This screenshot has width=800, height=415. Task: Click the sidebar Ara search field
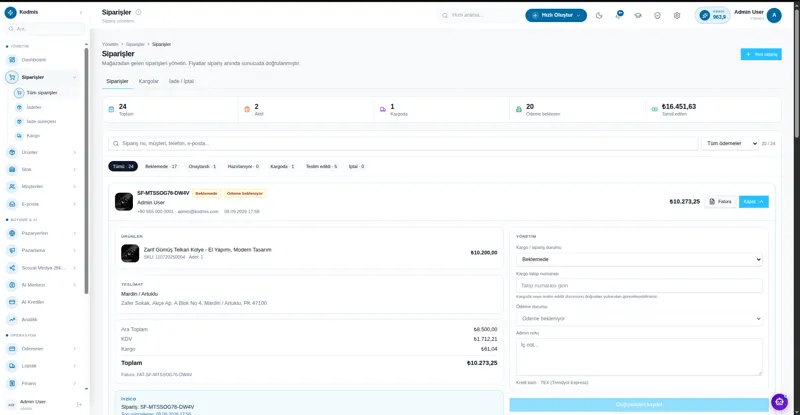pyautogui.click(x=45, y=29)
